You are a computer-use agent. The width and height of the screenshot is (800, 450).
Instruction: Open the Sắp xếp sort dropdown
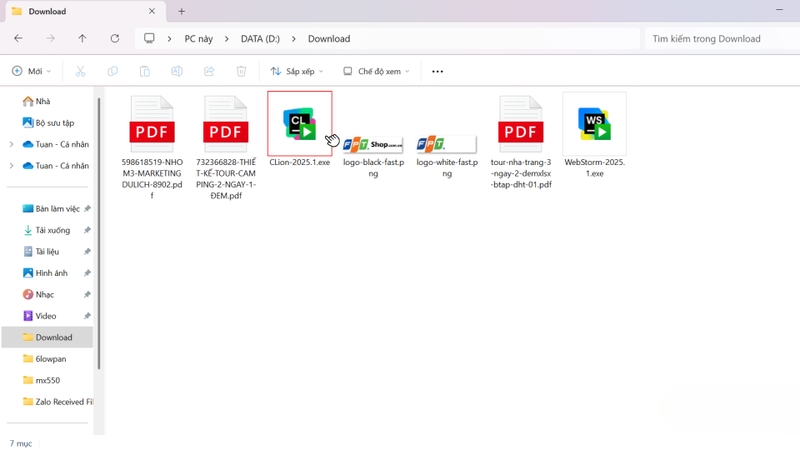pyautogui.click(x=296, y=71)
